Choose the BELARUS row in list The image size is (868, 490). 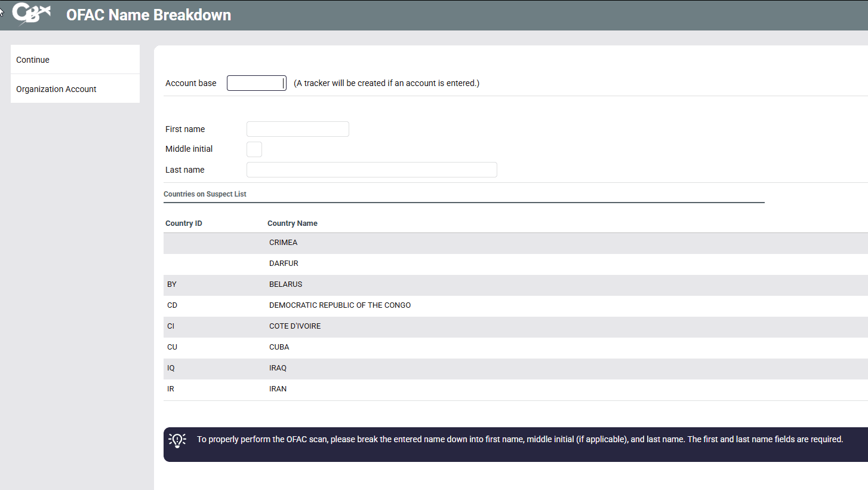coord(285,284)
